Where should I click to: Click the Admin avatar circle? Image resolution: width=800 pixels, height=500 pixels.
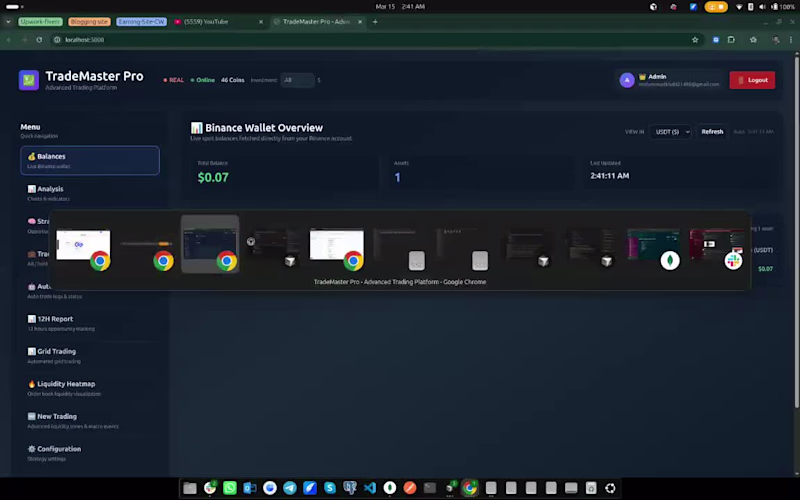click(x=627, y=80)
